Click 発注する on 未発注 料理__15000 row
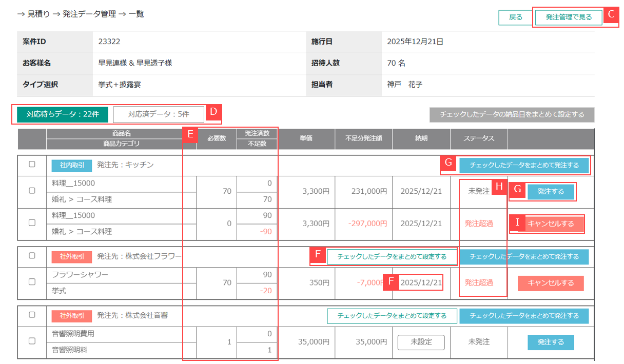 click(550, 192)
